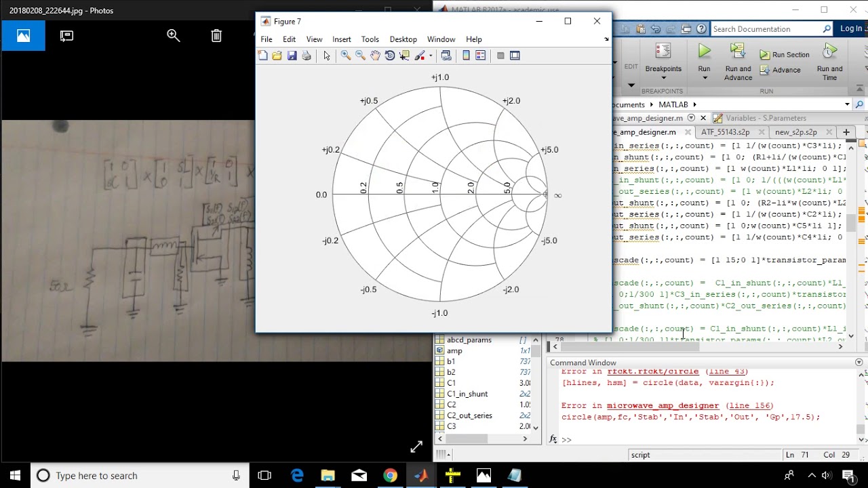Click Run Section in MATLAB toolstrip
This screenshot has width=868, height=488.
tap(785, 54)
